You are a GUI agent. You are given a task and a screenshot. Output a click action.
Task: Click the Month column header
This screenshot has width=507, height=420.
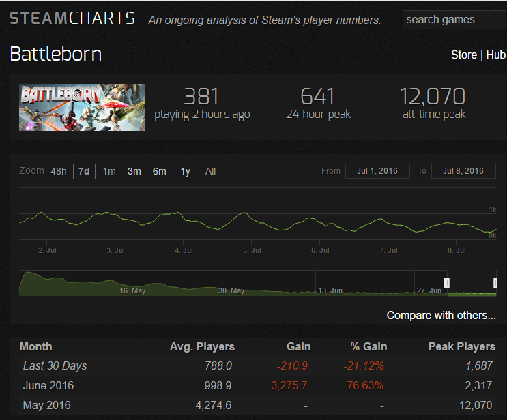[36, 346]
